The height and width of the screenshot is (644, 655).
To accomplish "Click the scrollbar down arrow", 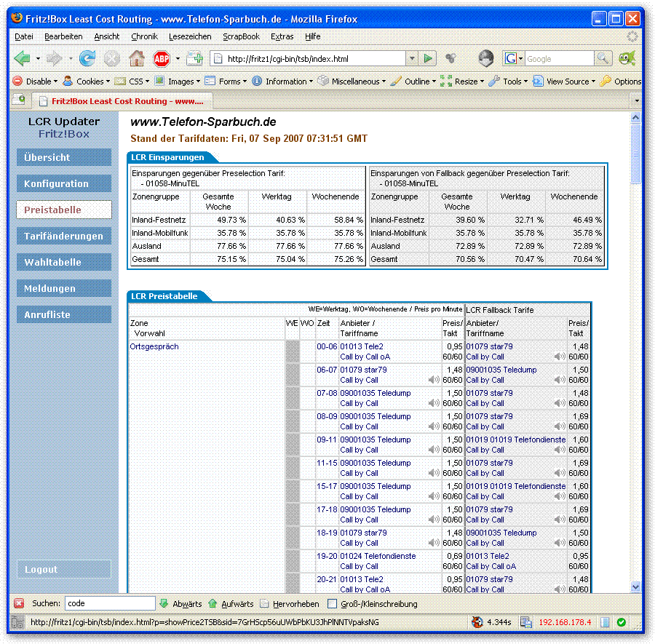I will (x=636, y=587).
